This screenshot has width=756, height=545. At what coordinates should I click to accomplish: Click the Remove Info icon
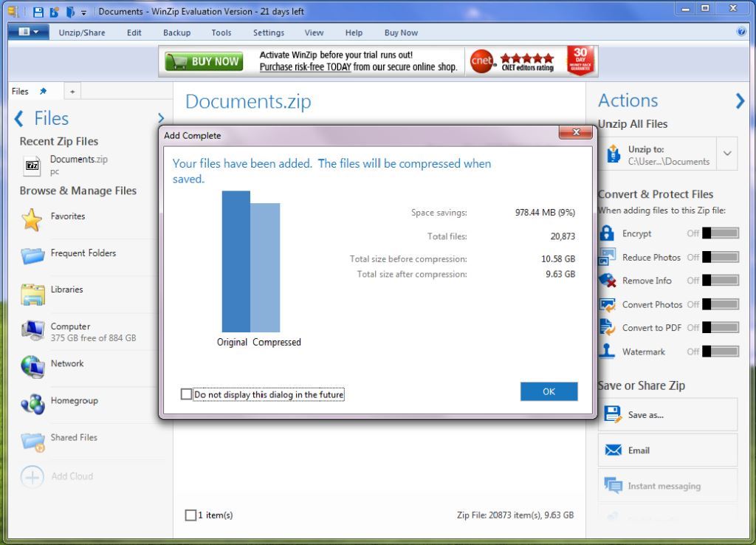pyautogui.click(x=607, y=280)
